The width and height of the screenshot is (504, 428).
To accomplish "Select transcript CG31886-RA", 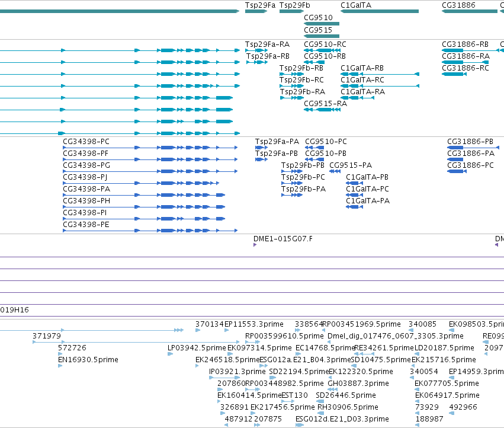I will pos(466,56).
